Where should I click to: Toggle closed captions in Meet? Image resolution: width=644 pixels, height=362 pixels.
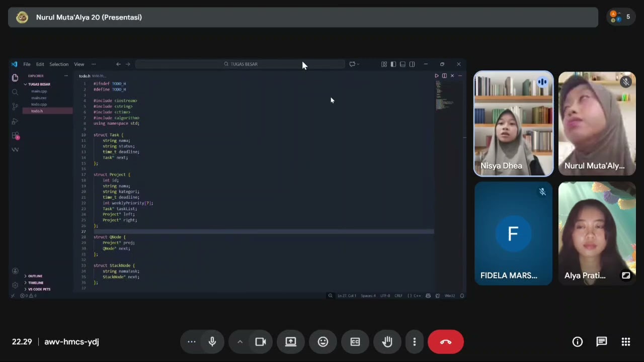[355, 342]
